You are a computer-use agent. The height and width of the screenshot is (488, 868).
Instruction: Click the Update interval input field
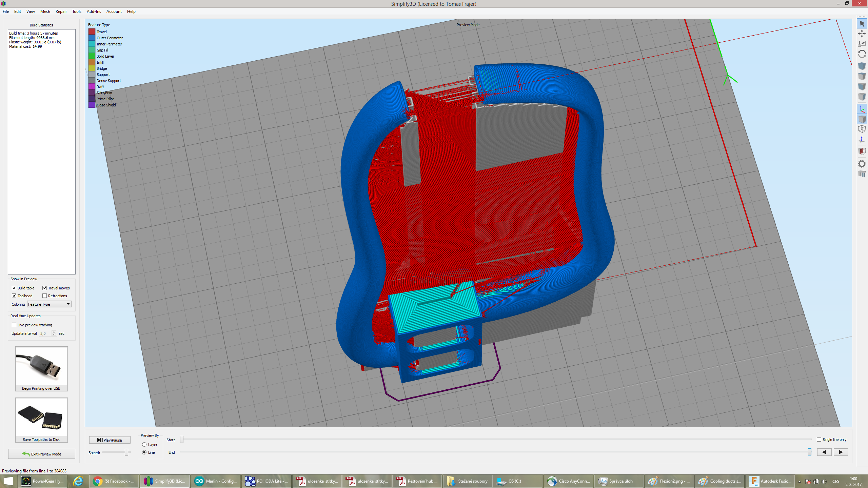coord(45,333)
